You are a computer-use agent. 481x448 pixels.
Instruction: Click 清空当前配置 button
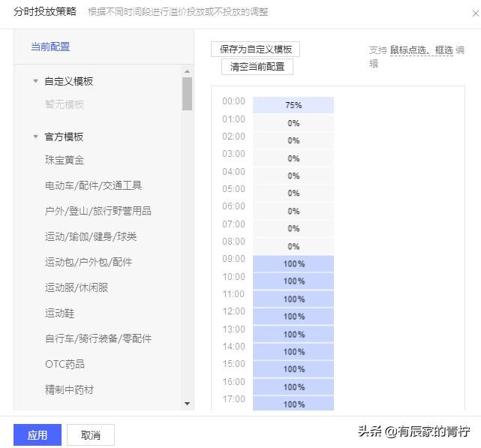[257, 67]
